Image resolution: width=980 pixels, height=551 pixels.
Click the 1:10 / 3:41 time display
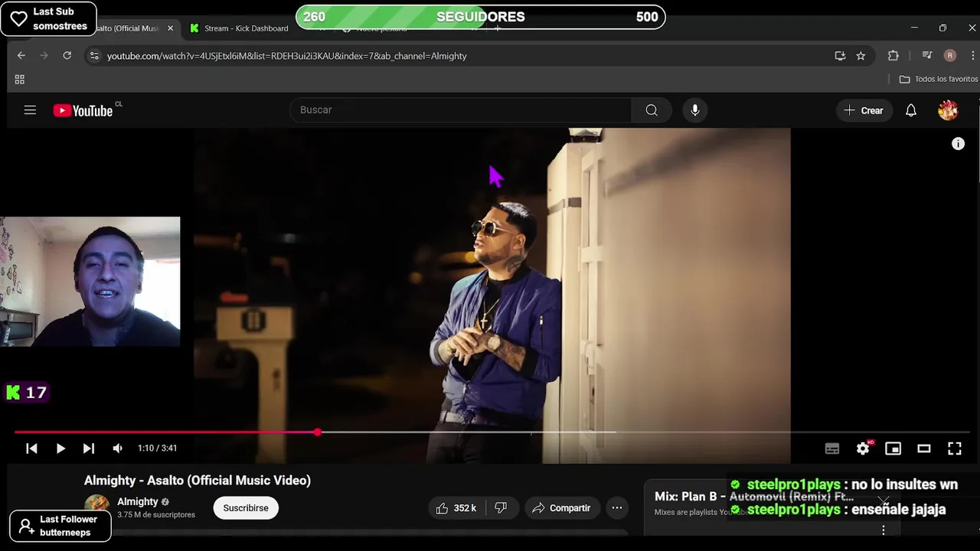157,448
